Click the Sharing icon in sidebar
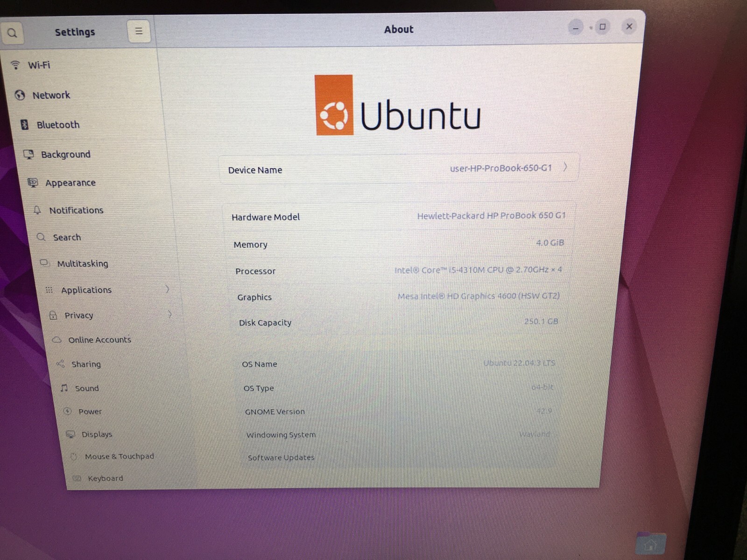 tap(60, 364)
